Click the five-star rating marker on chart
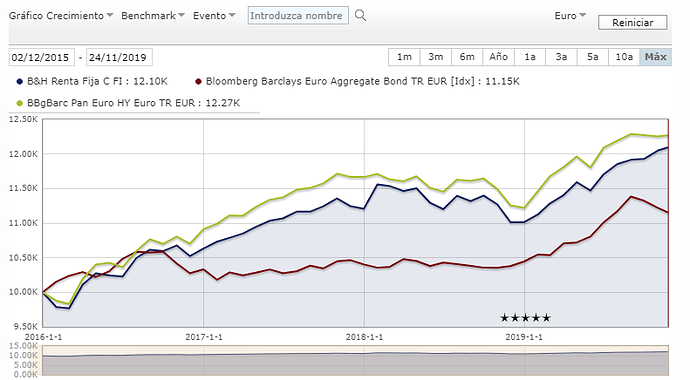Screen dimensions: 690x380 coord(525,318)
